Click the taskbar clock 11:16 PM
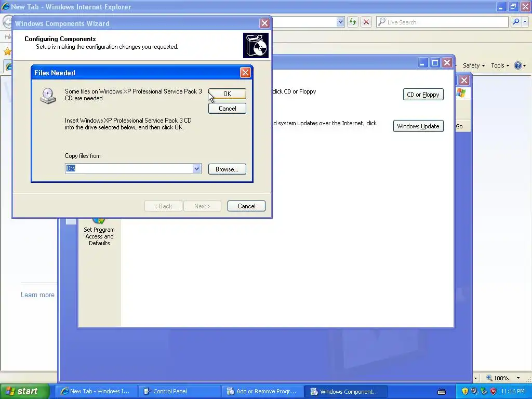532x399 pixels. [x=513, y=392]
